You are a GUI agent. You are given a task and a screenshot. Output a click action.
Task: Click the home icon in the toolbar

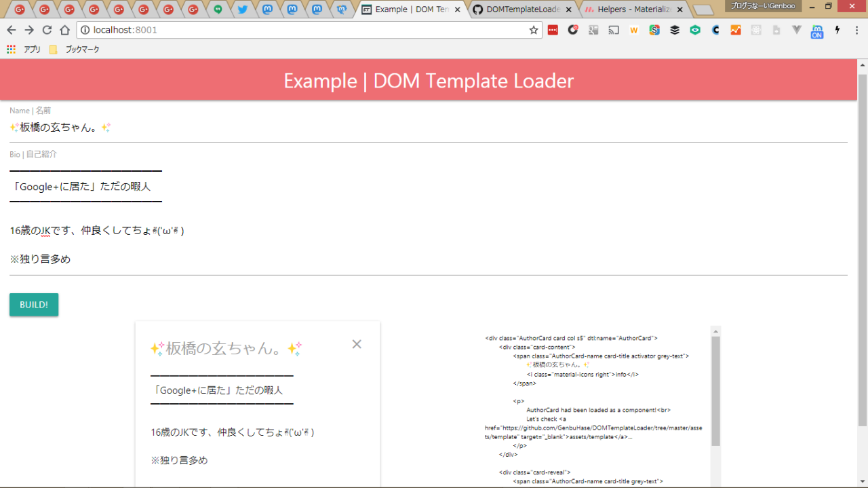click(64, 30)
